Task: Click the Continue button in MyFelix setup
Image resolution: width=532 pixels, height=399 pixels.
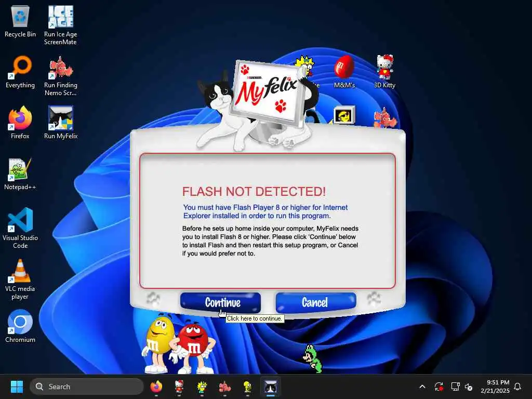Action: click(x=220, y=302)
